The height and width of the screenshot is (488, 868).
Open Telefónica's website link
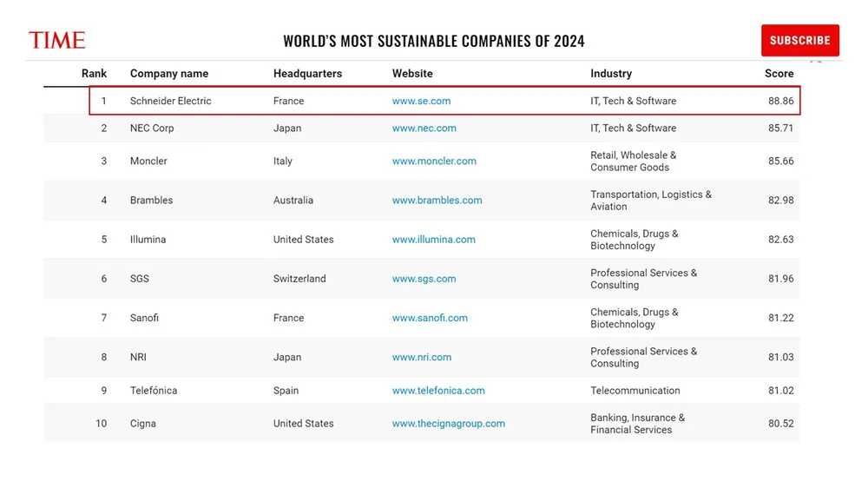click(438, 391)
